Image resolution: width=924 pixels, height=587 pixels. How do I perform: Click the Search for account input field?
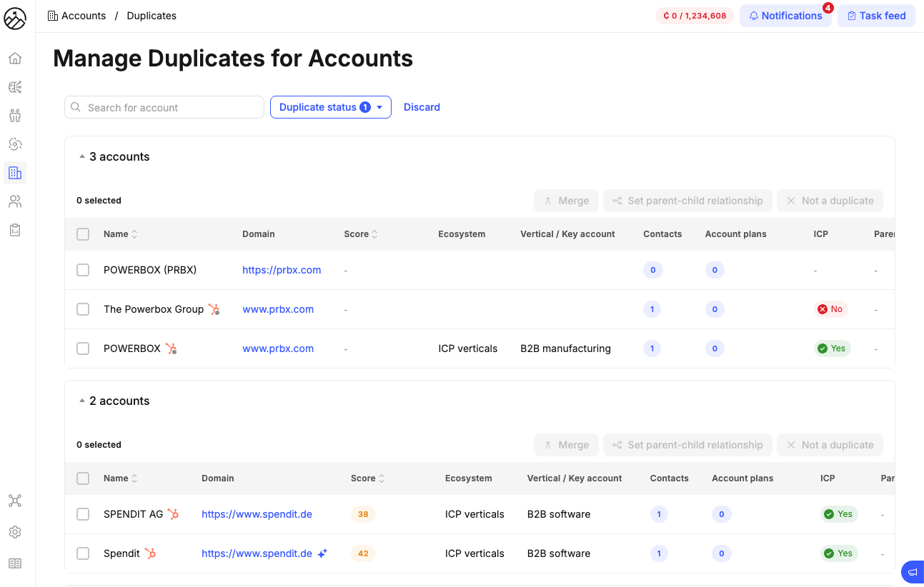pyautogui.click(x=164, y=107)
